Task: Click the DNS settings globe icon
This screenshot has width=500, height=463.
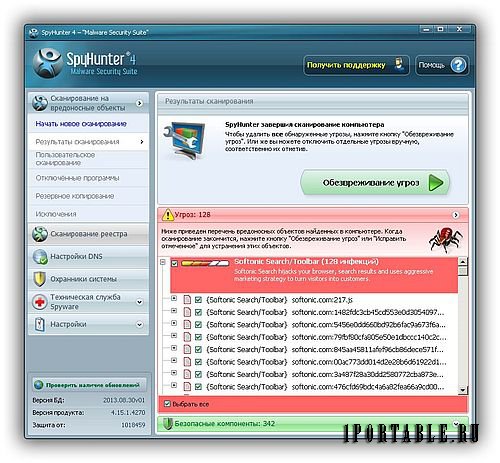Action: pos(40,257)
